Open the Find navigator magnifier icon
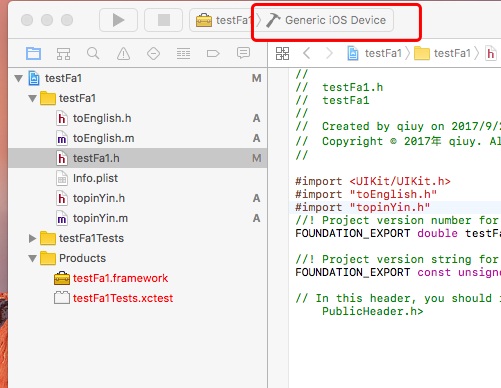 click(x=93, y=53)
